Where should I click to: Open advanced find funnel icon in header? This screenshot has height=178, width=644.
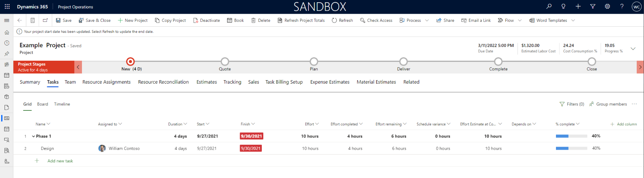(x=593, y=6)
